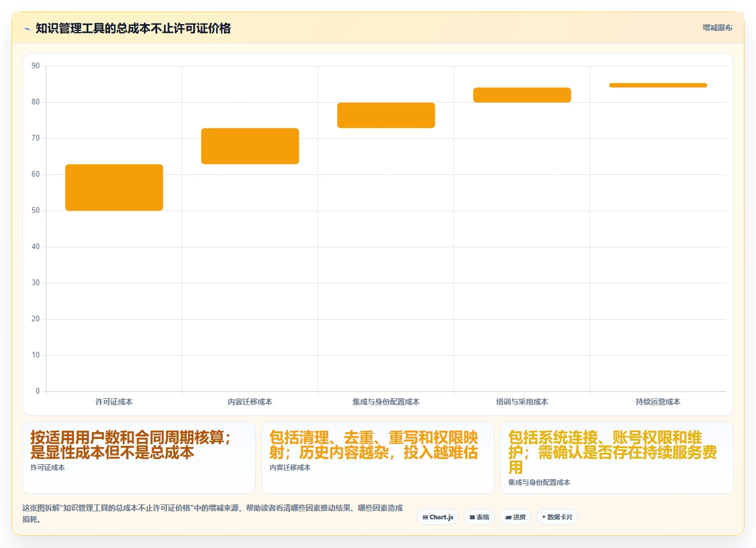Click the 集成与身份配置成本 waterfall bar
Image resolution: width=756 pixels, height=548 pixels.
tap(386, 115)
